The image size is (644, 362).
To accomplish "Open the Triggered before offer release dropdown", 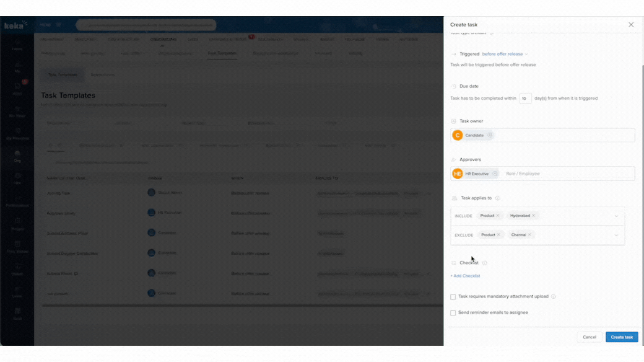I will tap(505, 54).
